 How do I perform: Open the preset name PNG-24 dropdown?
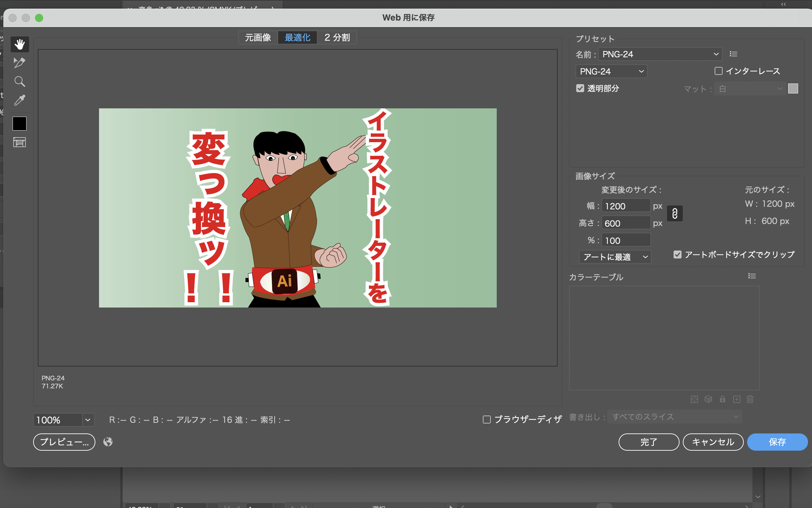(660, 54)
